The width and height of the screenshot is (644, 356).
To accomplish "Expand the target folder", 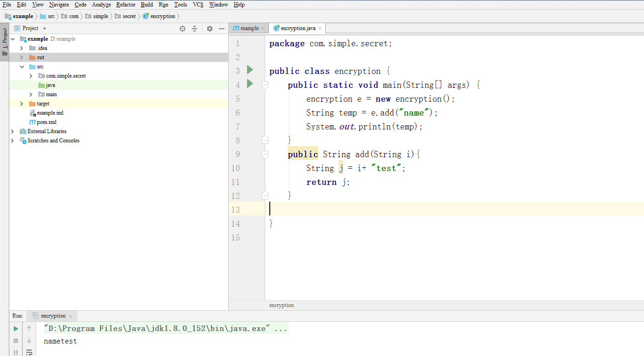I will (22, 104).
